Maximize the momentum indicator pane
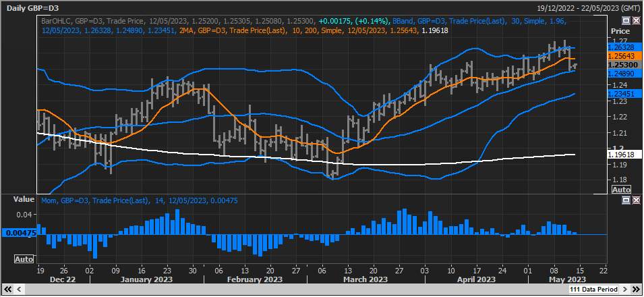 pyautogui.click(x=626, y=200)
